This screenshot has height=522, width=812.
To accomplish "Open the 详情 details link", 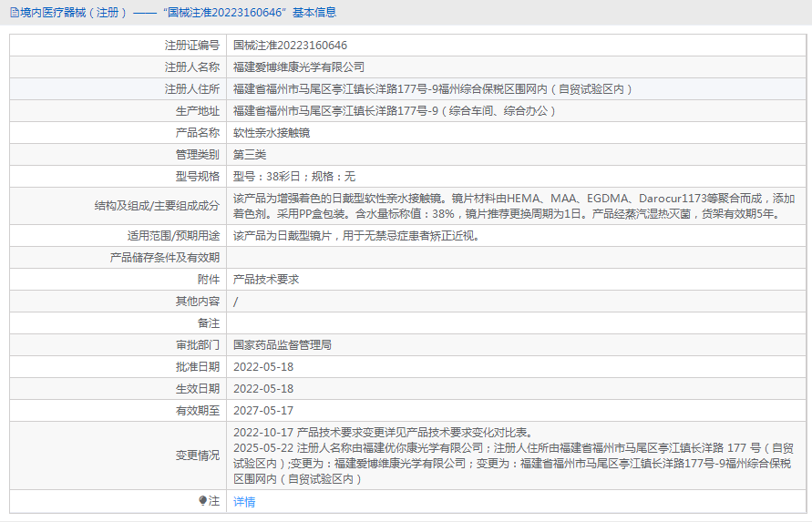I will pos(244,501).
